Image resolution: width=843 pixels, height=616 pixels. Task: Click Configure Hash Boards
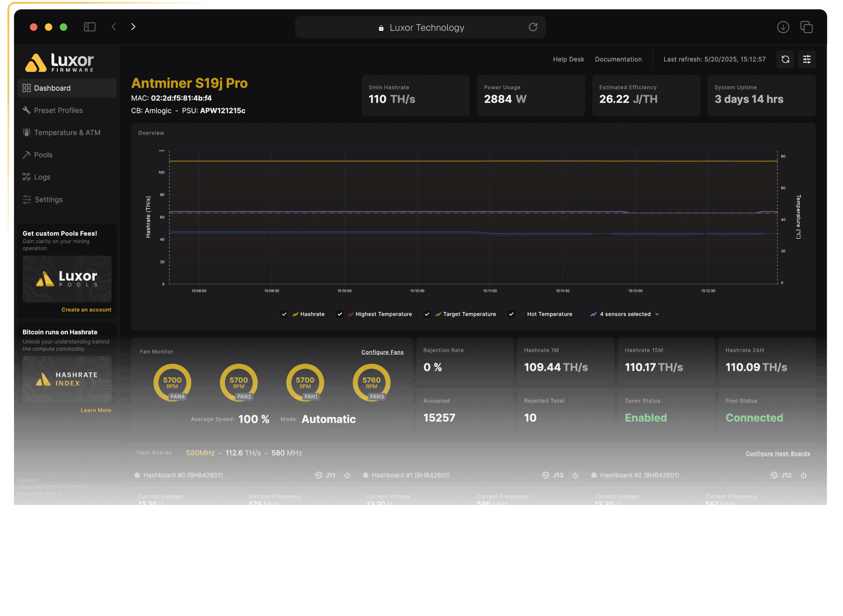778,453
